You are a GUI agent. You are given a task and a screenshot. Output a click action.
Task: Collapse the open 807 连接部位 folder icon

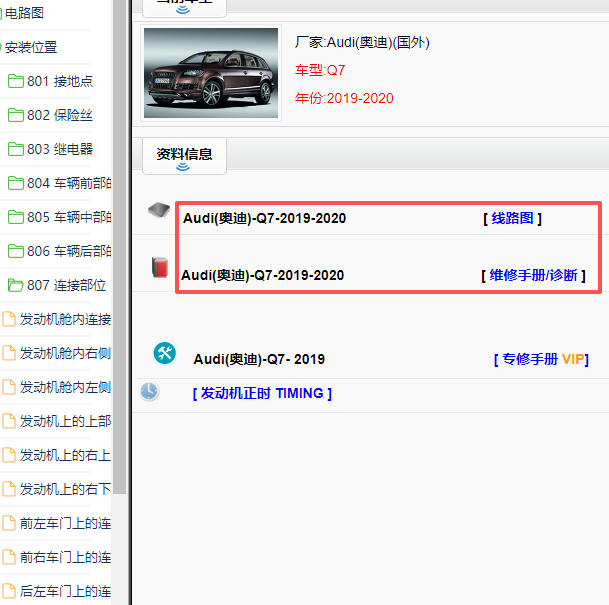(x=16, y=285)
